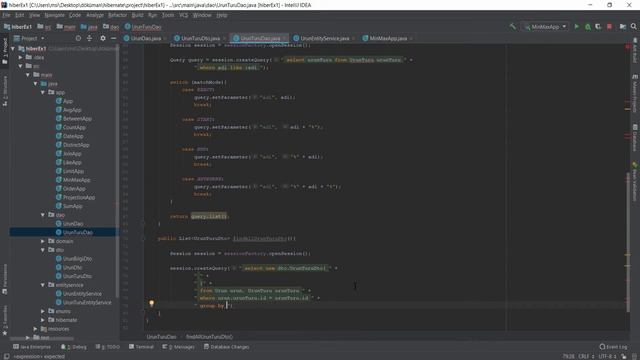Switch to the UrunDao.java tab
Screen dimensions: 640x360
point(146,38)
